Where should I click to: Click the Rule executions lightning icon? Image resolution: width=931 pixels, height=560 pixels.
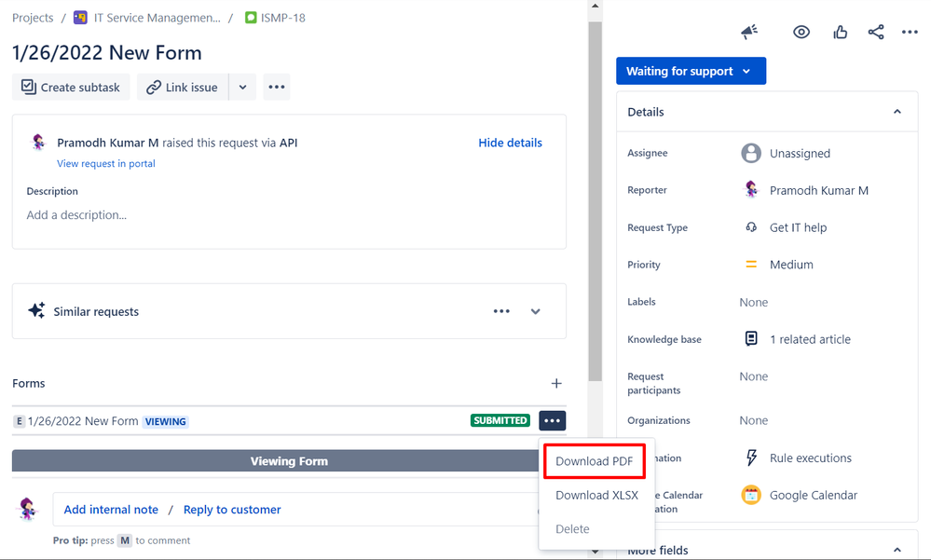pyautogui.click(x=751, y=458)
